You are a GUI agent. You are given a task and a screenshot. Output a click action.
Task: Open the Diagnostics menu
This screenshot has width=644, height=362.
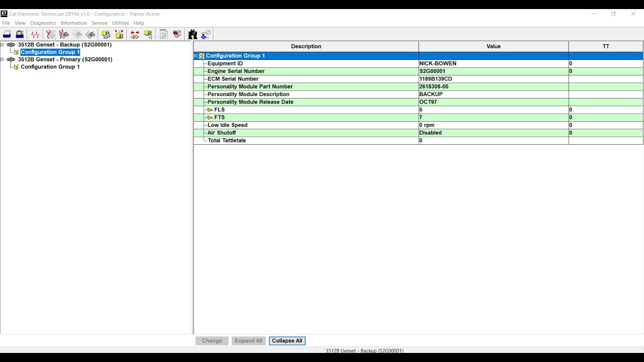[x=43, y=23]
